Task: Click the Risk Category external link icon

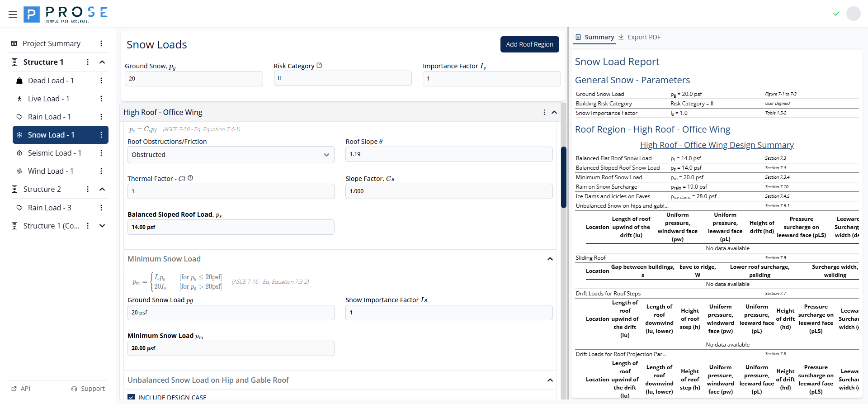Action: point(319,66)
